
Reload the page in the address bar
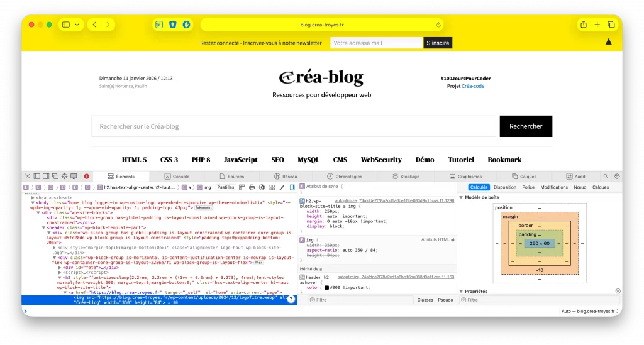pyautogui.click(x=438, y=25)
